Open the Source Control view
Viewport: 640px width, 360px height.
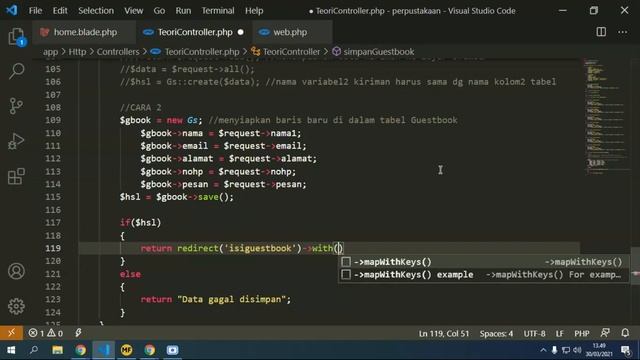click(x=16, y=106)
